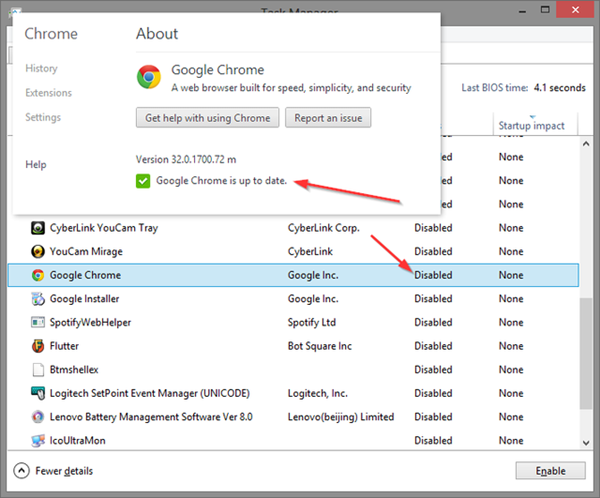Select the YouCam Mirage row name

86,251
